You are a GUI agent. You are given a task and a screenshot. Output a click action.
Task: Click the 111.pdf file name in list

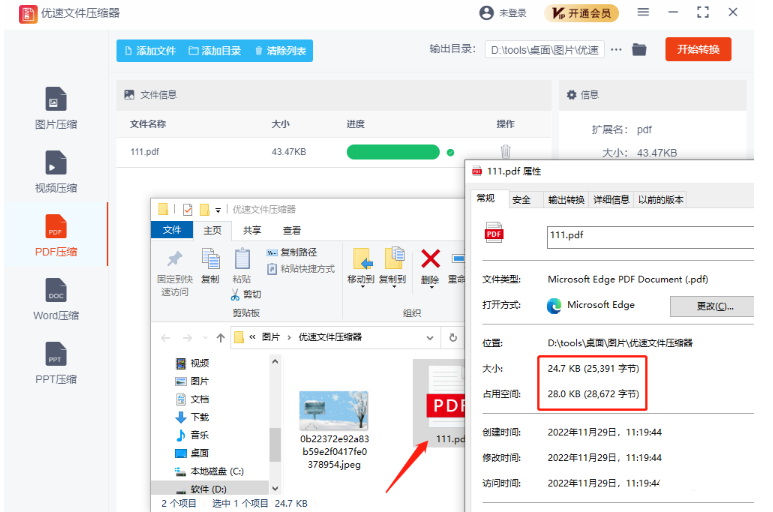tap(144, 152)
